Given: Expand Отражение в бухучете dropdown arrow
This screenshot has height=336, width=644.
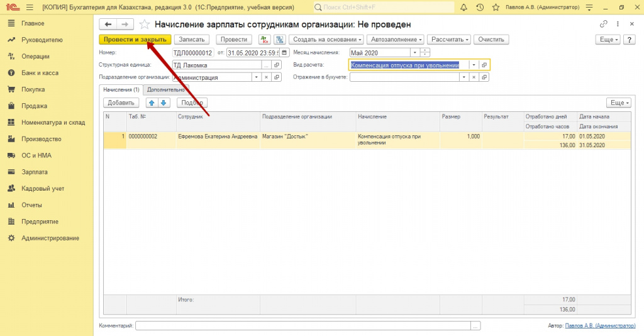Looking at the screenshot, I should [x=464, y=77].
